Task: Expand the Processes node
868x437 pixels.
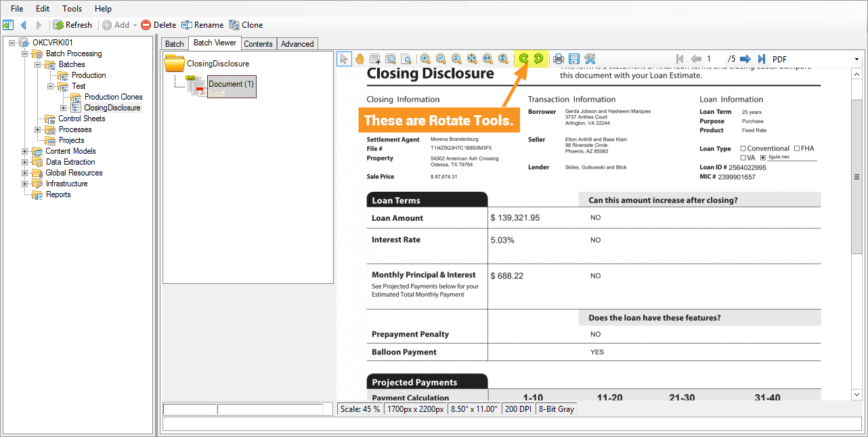Action: tap(39, 129)
